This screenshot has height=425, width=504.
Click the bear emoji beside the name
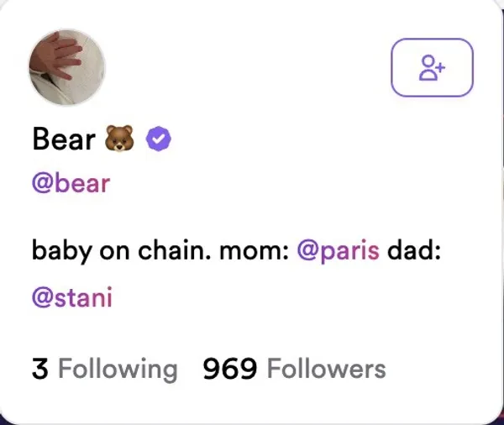[x=119, y=139]
